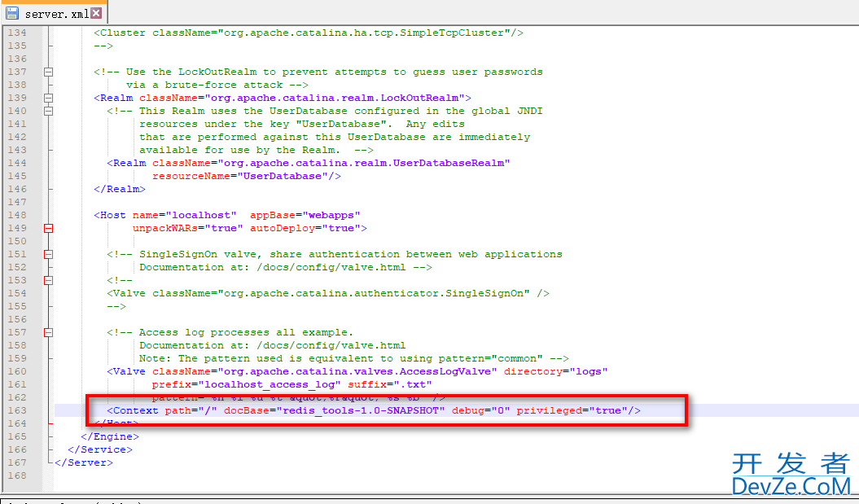Click line number 163 in the margin

click(x=17, y=411)
